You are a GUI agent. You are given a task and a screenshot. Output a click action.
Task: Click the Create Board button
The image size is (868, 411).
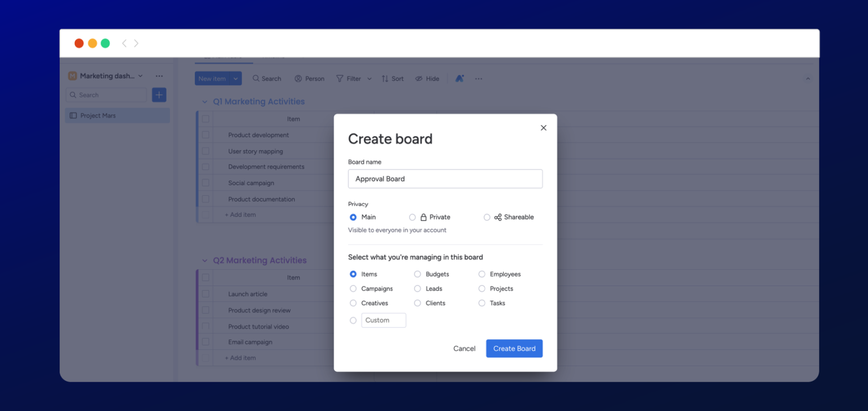[514, 348]
